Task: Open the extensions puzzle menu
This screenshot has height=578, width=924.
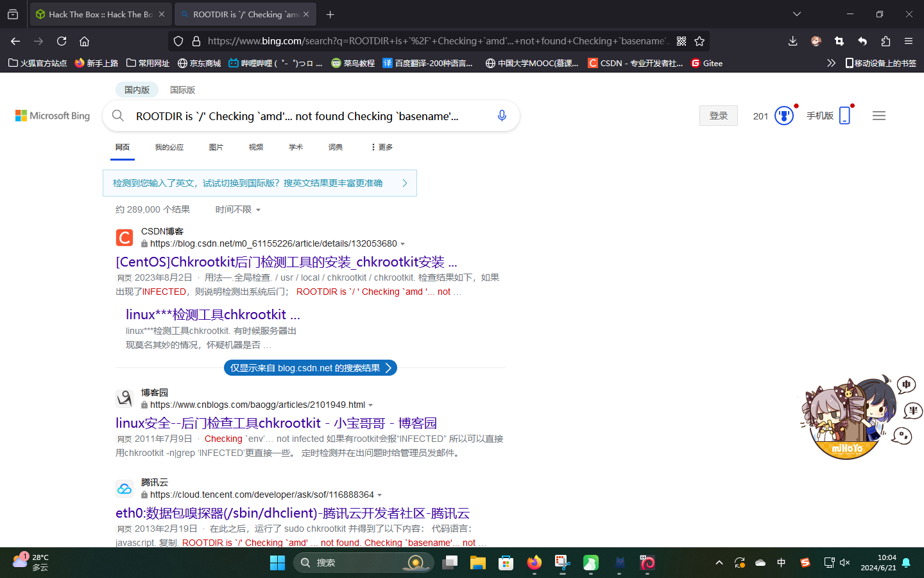Action: 886,41
